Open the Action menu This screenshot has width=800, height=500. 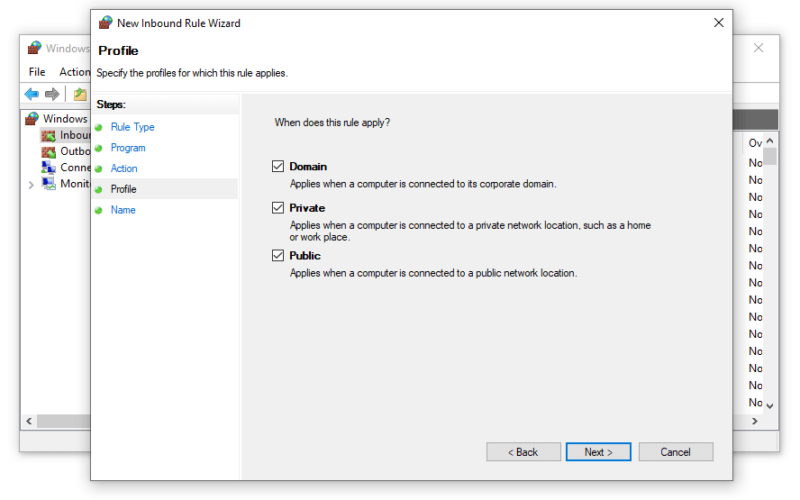pos(74,72)
